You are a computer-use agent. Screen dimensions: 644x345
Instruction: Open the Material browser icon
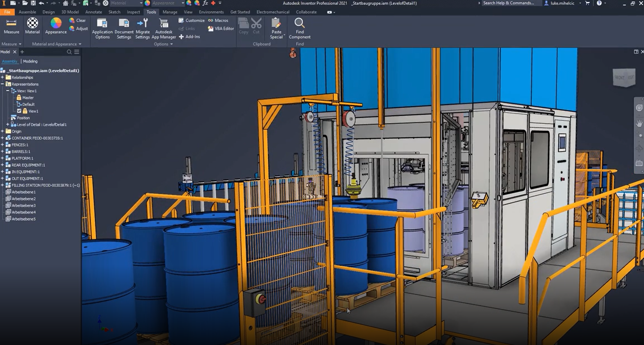(x=32, y=23)
